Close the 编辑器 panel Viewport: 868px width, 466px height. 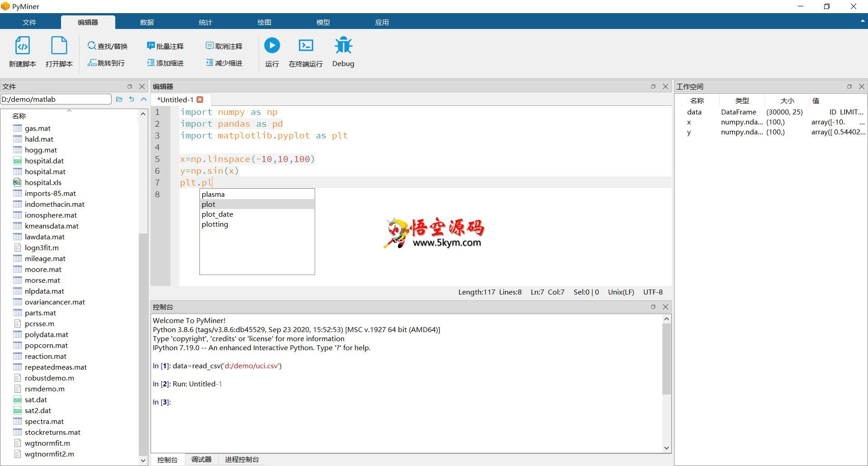pyautogui.click(x=665, y=86)
